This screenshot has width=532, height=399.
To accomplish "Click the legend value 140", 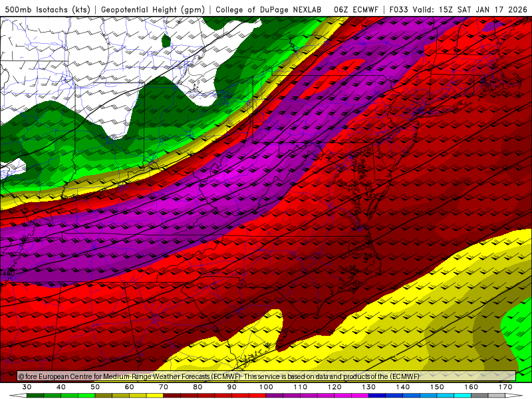I will tap(403, 387).
